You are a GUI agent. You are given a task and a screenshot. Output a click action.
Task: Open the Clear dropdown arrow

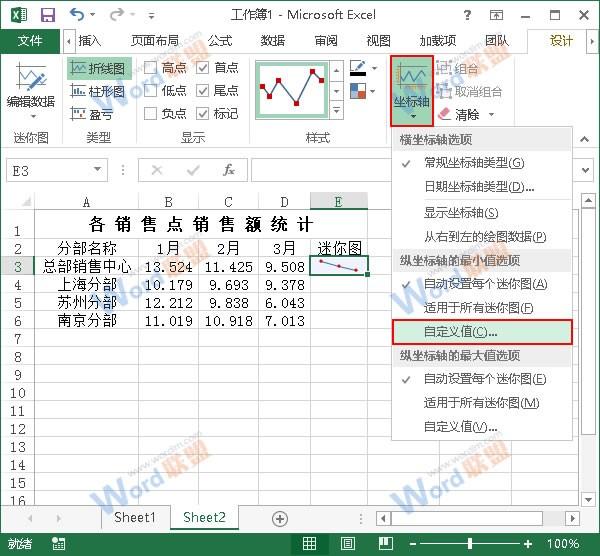pos(491,114)
